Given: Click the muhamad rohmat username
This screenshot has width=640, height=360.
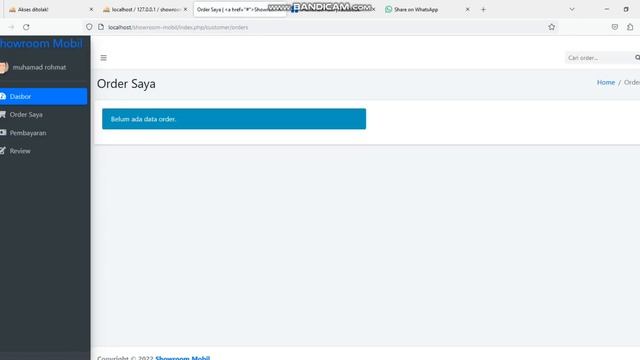Looking at the screenshot, I should (39, 67).
